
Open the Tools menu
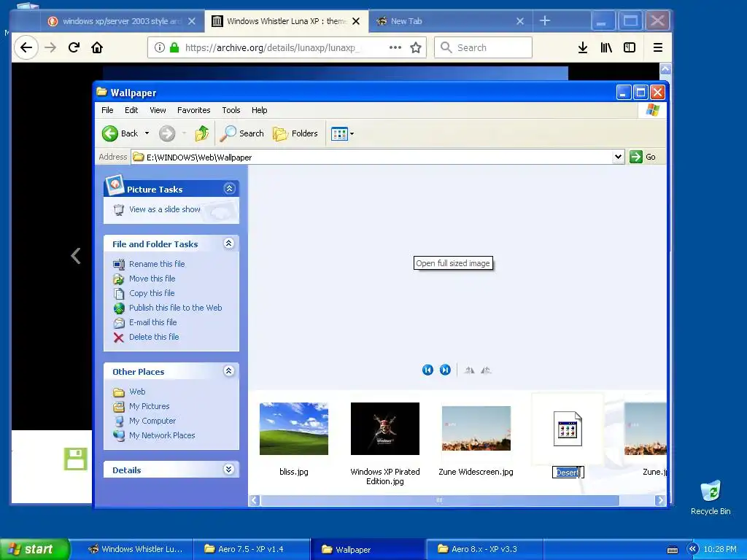[231, 110]
